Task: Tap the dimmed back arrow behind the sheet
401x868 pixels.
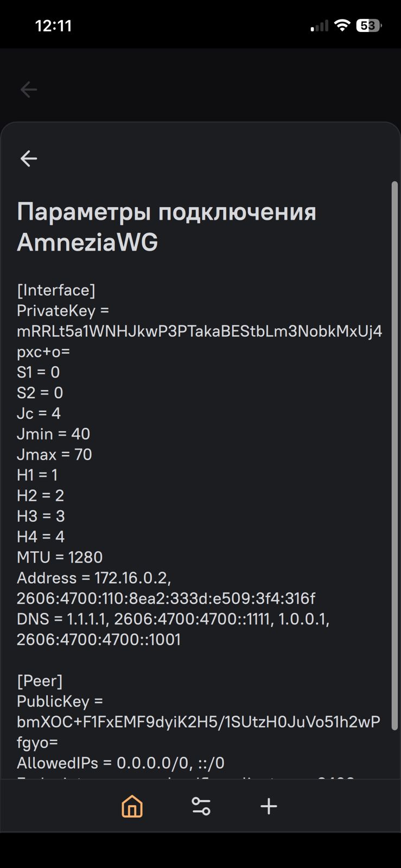Action: [x=29, y=90]
